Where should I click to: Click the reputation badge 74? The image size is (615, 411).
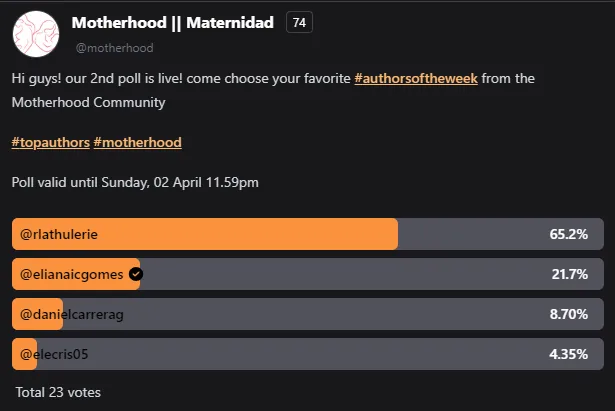click(299, 22)
